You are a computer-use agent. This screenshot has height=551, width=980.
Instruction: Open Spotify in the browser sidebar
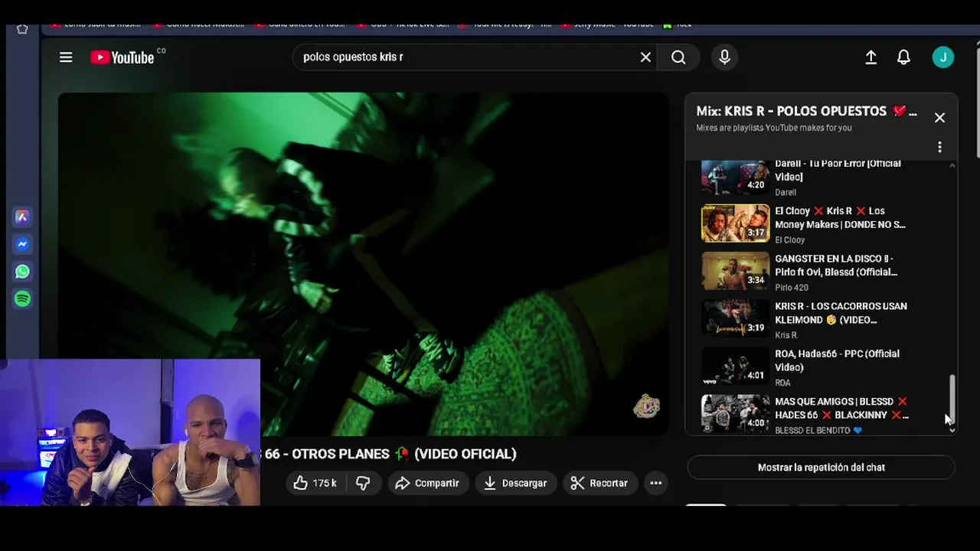[22, 299]
